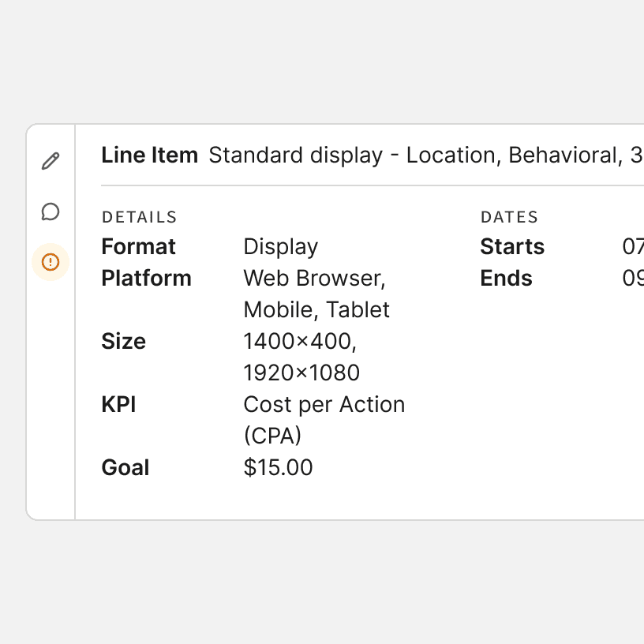The image size is (644, 644).
Task: Click the orange alert warning icon
Action: [51, 262]
